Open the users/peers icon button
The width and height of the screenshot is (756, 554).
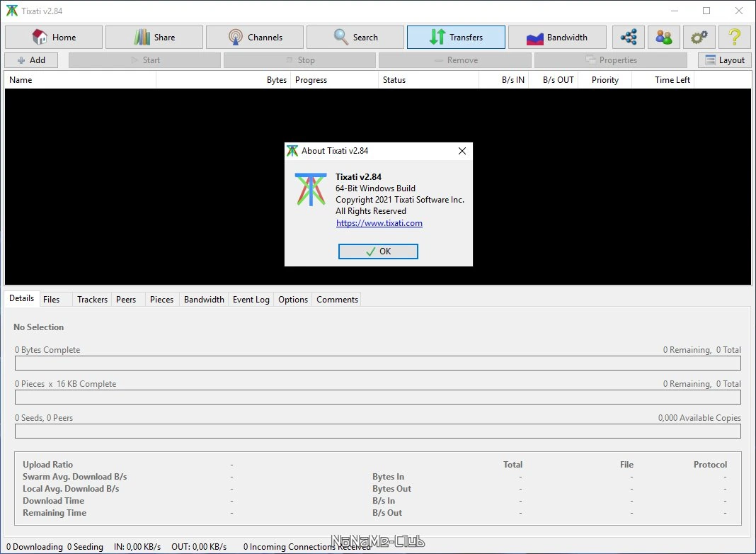coord(664,37)
